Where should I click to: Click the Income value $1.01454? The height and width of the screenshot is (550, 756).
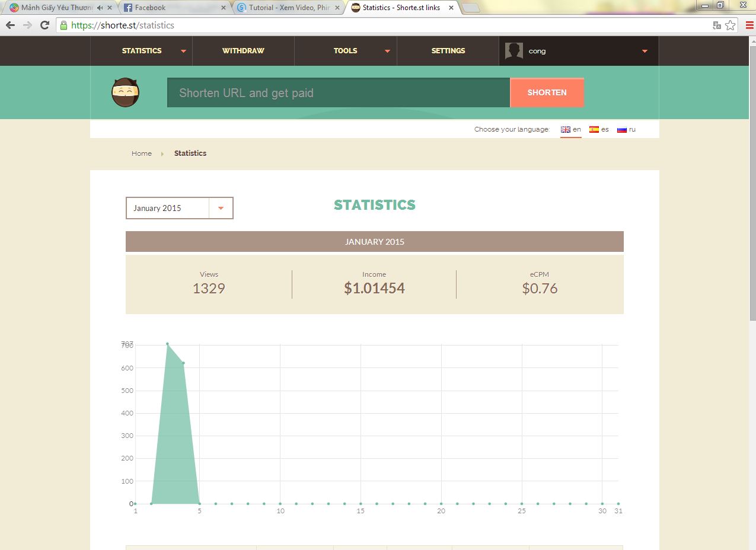tap(374, 289)
